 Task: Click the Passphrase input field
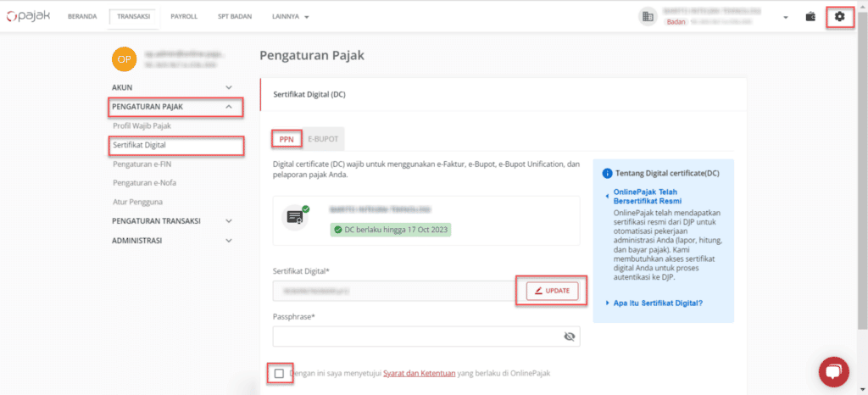(426, 337)
